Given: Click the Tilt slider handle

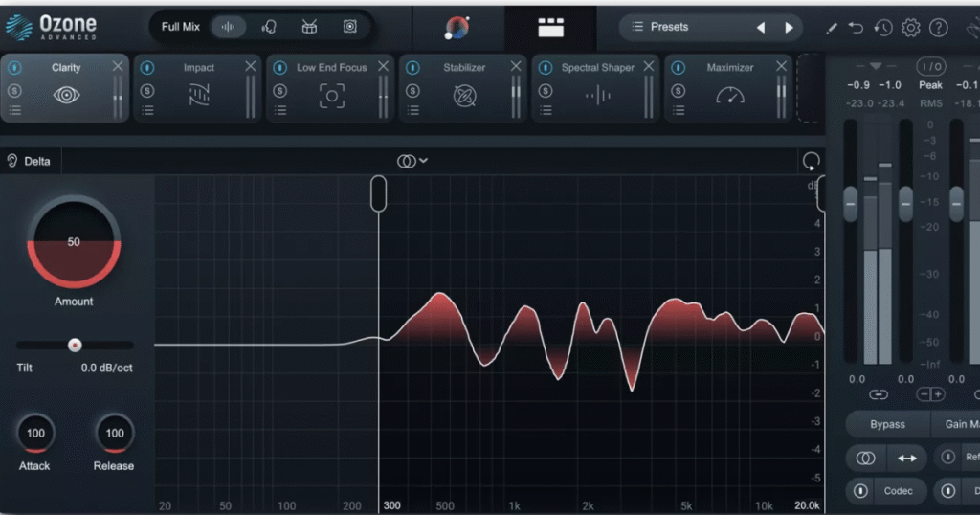Looking at the screenshot, I should (x=75, y=345).
